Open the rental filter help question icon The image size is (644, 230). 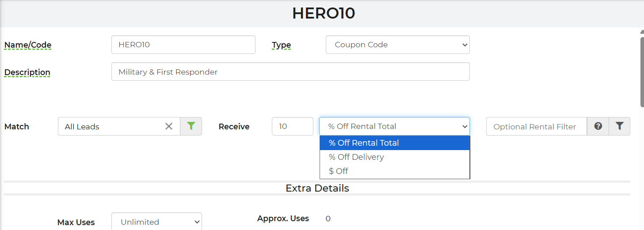(x=598, y=126)
